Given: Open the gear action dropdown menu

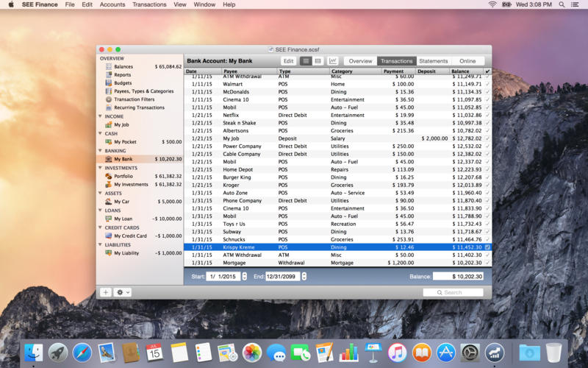Looking at the screenshot, I should tap(123, 292).
